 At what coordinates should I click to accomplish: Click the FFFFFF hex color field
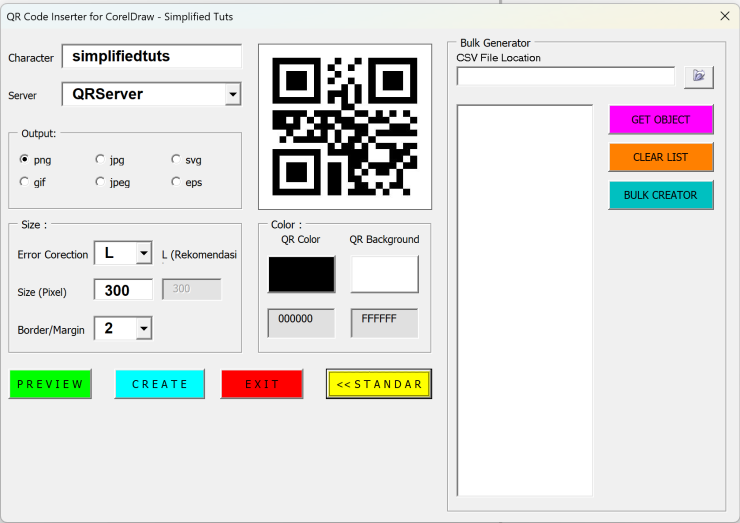click(x=384, y=323)
